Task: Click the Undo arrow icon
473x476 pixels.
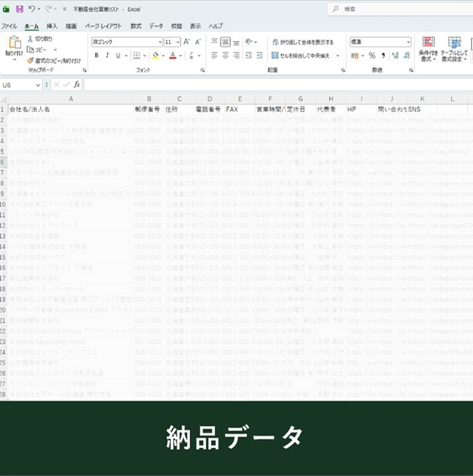Action: [x=32, y=9]
